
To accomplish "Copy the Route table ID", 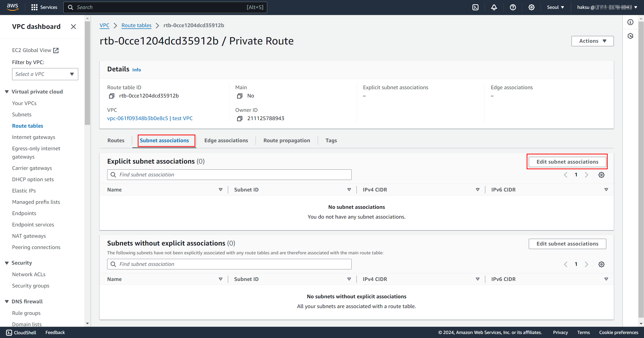I will (x=111, y=96).
